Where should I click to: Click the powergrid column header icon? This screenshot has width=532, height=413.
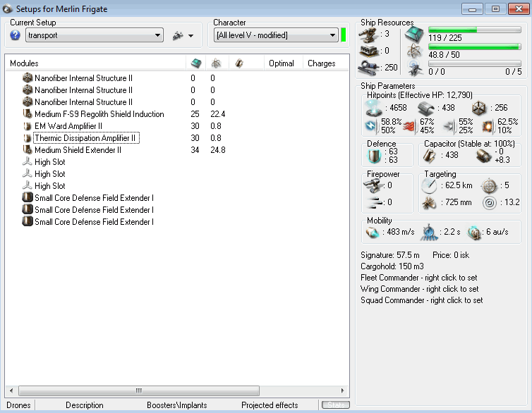click(216, 63)
